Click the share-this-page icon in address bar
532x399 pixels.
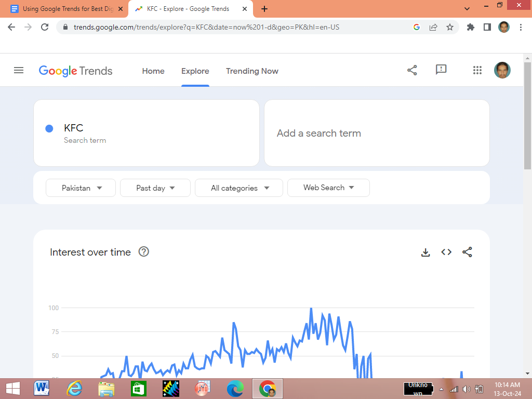(x=433, y=27)
